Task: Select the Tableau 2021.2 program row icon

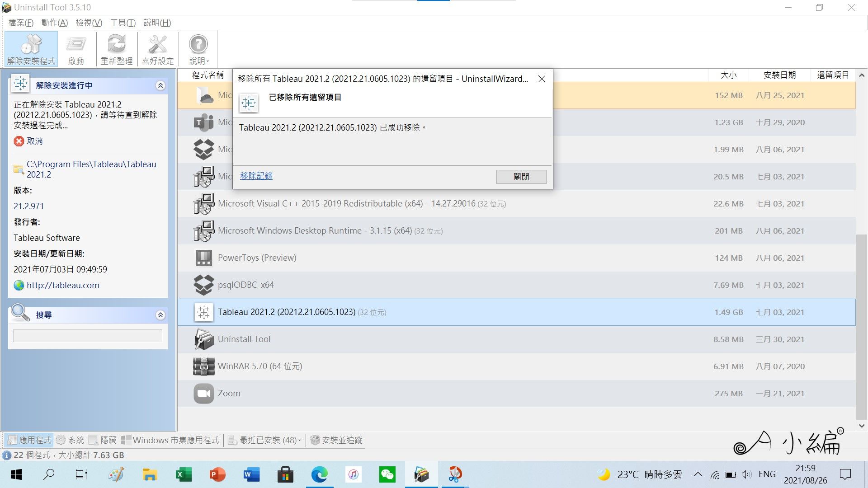Action: pyautogui.click(x=203, y=312)
